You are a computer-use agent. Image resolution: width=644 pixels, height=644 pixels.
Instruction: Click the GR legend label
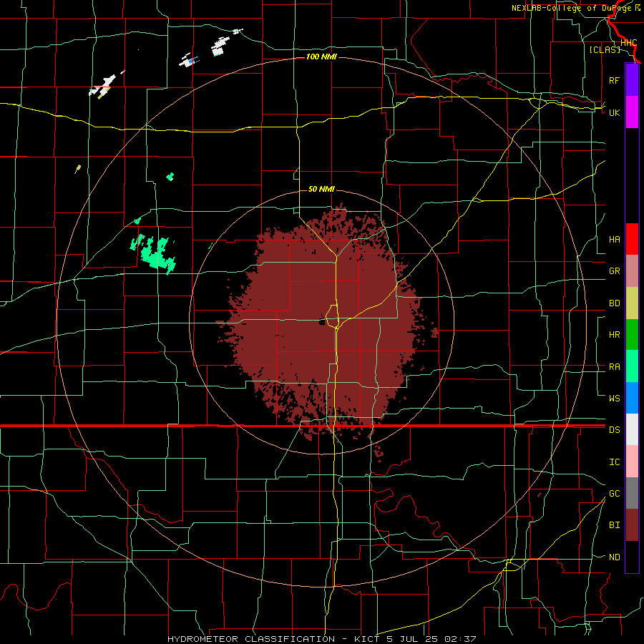pyautogui.click(x=614, y=271)
